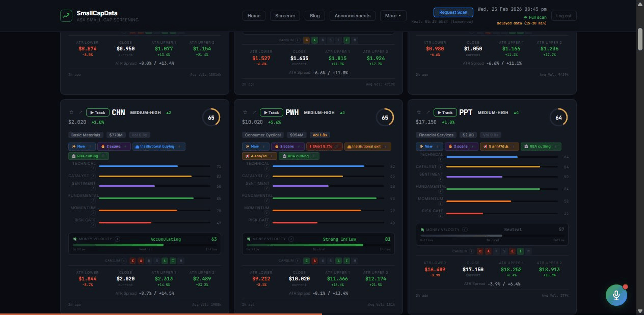Image resolution: width=644 pixels, height=315 pixels.
Task: Click the CANSLIM info icon on the PPT card
Action: click(x=472, y=251)
